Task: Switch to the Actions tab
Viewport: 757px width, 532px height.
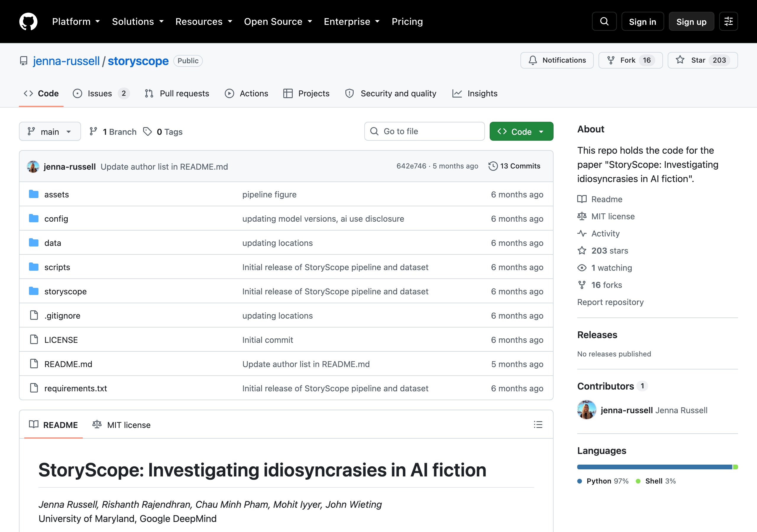Action: (246, 94)
